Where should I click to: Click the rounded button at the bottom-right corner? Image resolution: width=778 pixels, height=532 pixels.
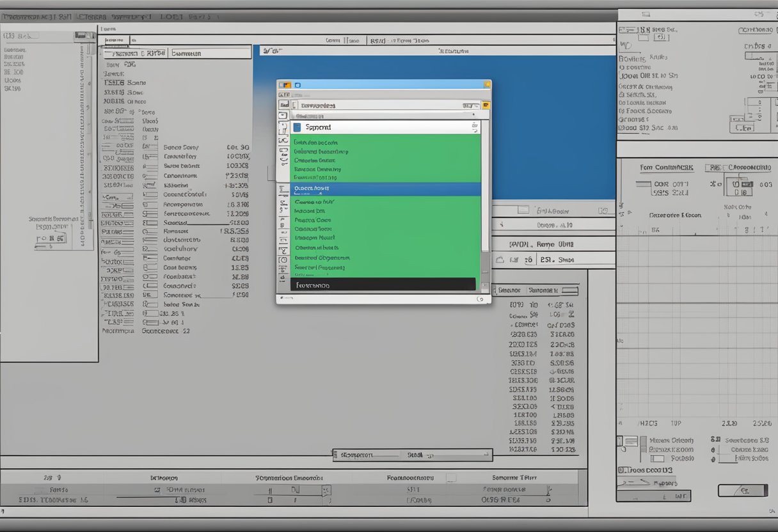742,490
